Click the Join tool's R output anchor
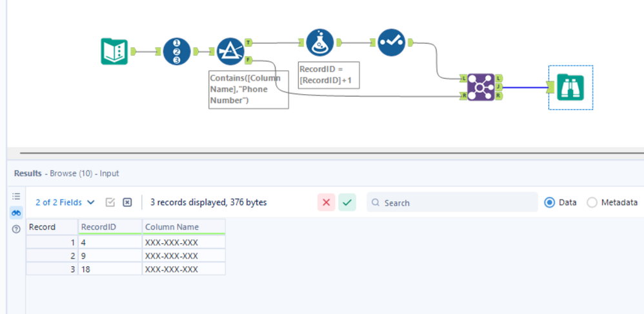Viewport: 644px width, 314px height. click(x=499, y=96)
